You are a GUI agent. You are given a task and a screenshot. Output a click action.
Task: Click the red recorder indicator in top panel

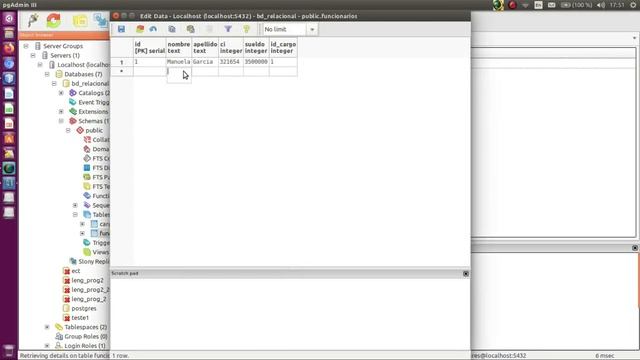point(512,5)
